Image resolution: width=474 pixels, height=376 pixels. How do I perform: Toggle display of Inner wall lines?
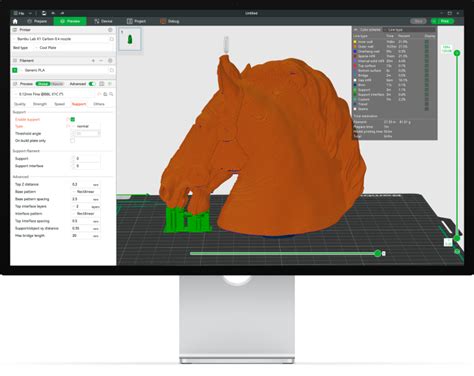coord(427,42)
